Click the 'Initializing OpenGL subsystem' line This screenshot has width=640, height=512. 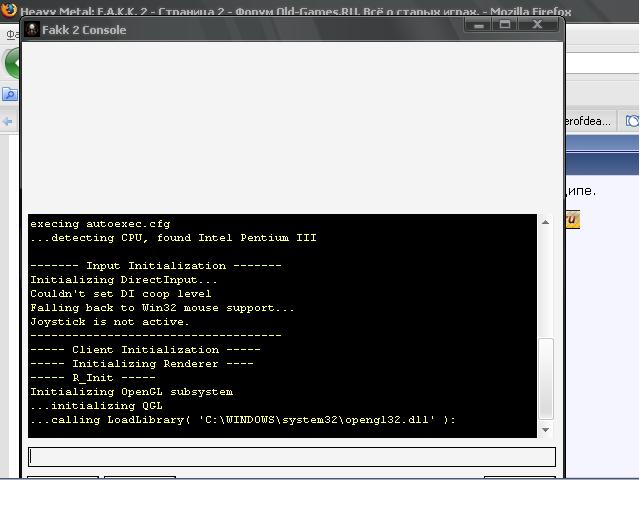click(x=131, y=392)
